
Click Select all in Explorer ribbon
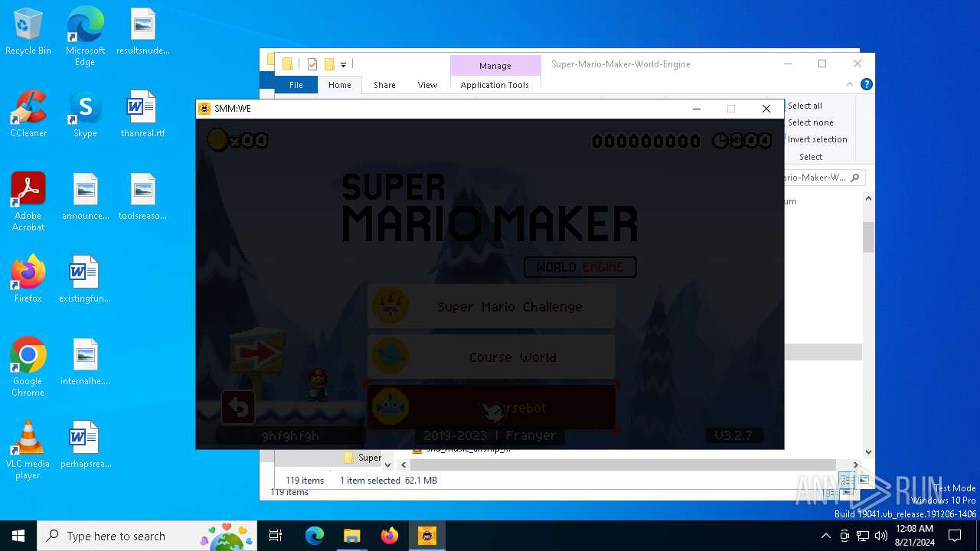pos(805,106)
